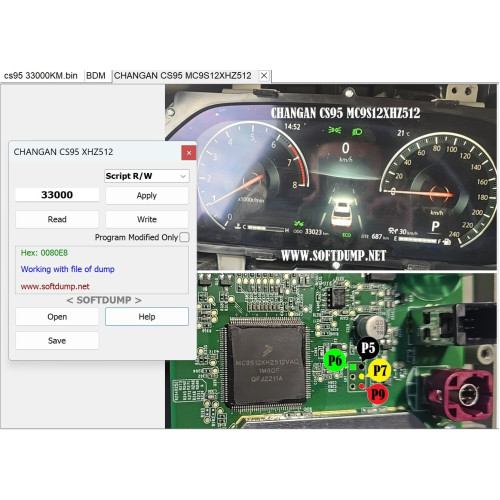This screenshot has height=500, width=500.
Task: Click the mileage field showing 33000
Action: pyautogui.click(x=57, y=195)
